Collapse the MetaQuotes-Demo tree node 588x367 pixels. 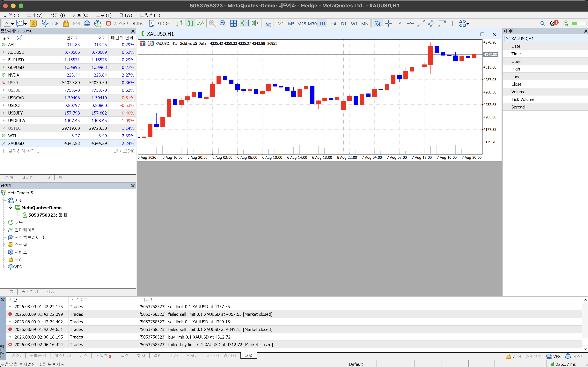coord(11,207)
